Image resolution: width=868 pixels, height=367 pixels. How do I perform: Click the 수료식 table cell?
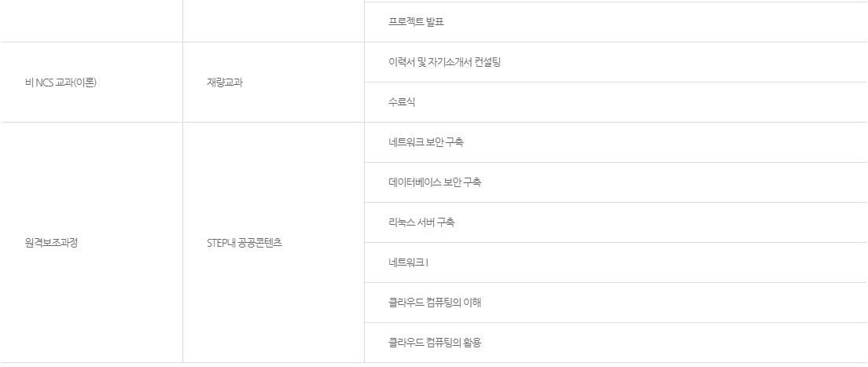[402, 102]
